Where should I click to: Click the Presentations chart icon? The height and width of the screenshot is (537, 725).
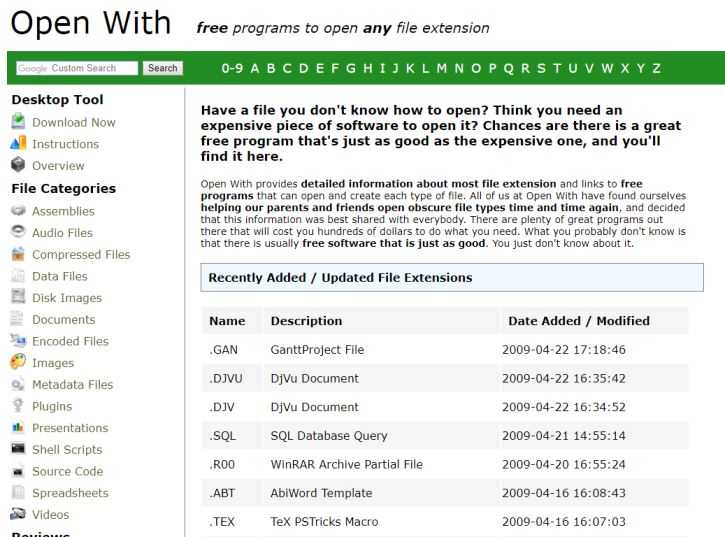pos(17,428)
